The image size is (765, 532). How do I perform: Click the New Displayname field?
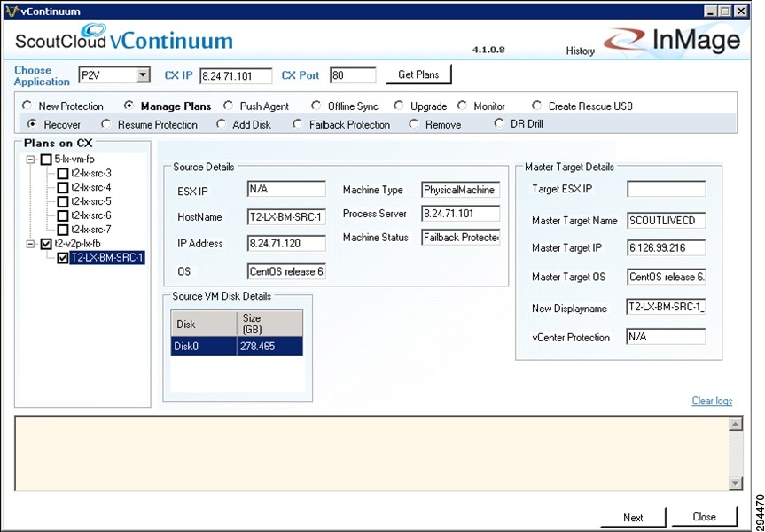pyautogui.click(x=667, y=307)
